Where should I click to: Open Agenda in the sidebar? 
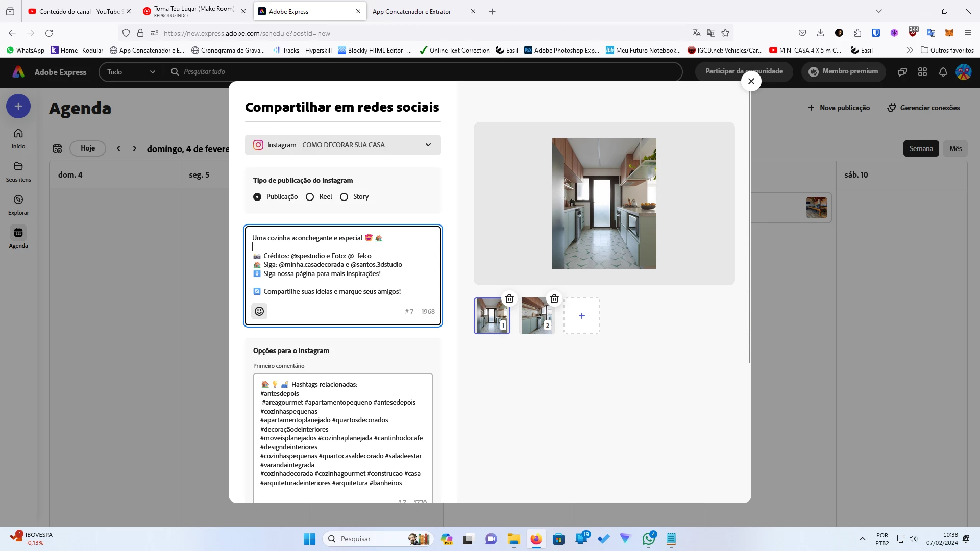[18, 238]
